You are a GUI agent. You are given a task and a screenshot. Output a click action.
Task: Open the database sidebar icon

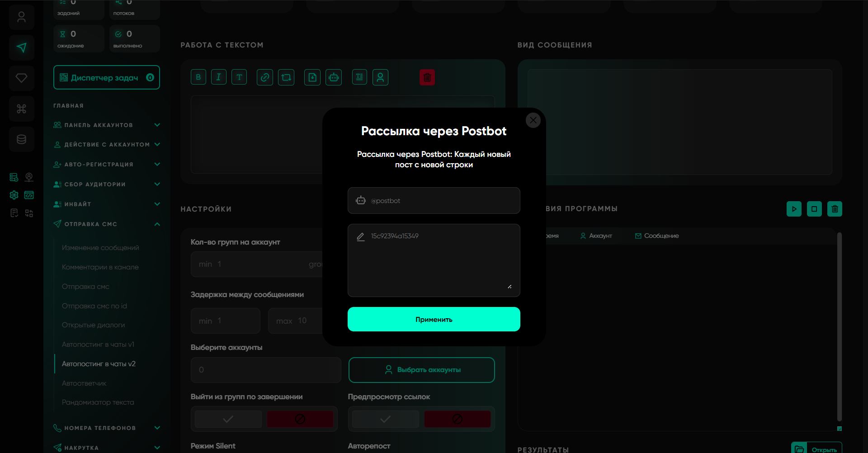pyautogui.click(x=21, y=139)
